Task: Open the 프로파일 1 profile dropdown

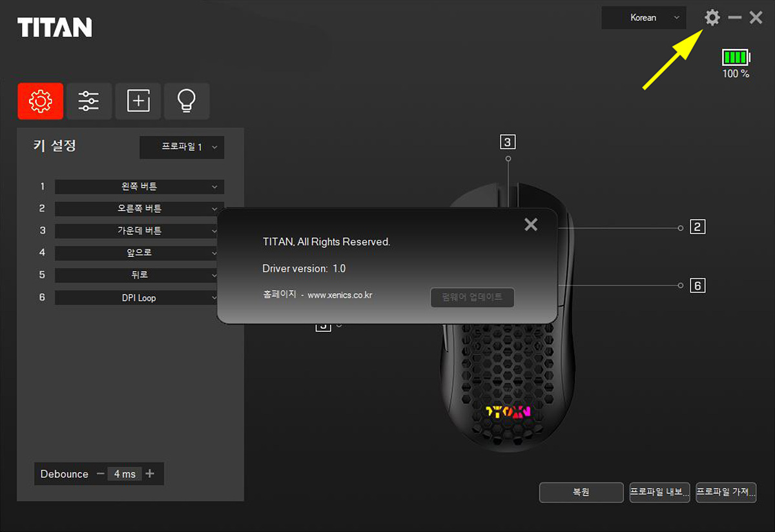Action: coord(182,147)
